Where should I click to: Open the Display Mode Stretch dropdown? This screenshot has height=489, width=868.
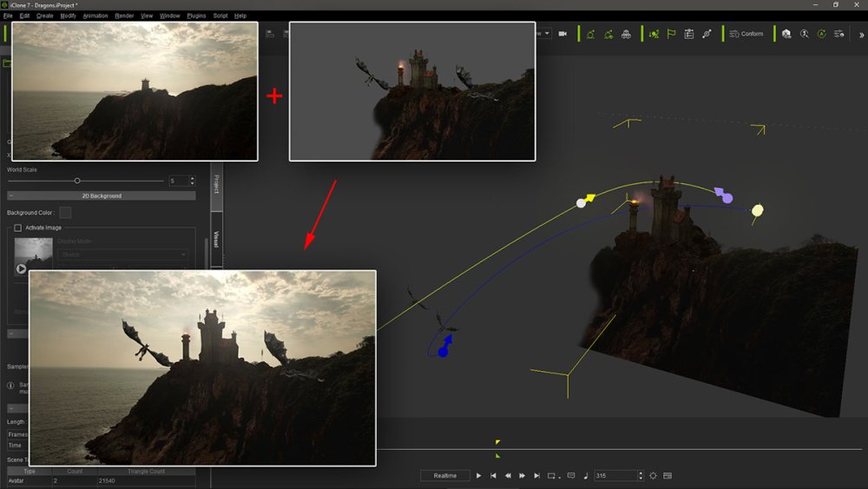122,254
